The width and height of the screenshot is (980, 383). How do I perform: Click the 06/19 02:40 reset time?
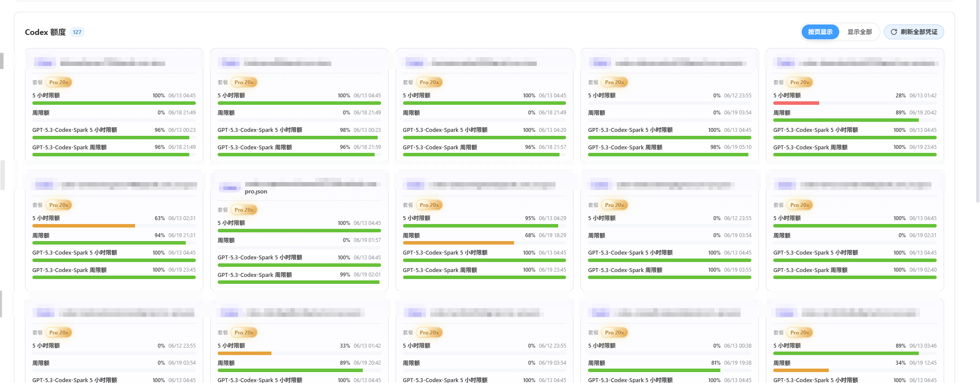[x=923, y=270]
